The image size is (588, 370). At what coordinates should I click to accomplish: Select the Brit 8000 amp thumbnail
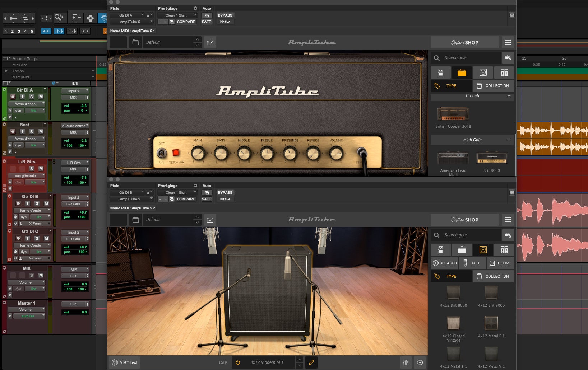tap(491, 158)
